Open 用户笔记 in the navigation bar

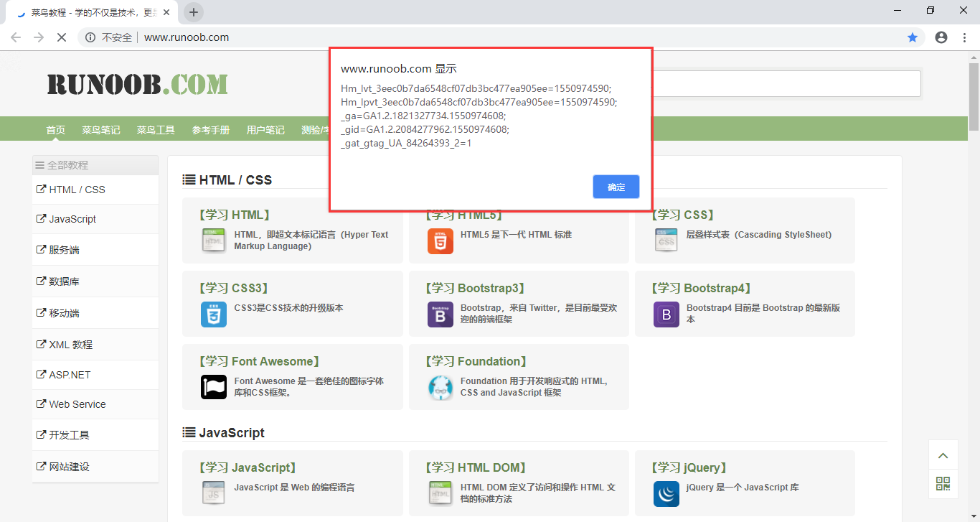pos(265,130)
